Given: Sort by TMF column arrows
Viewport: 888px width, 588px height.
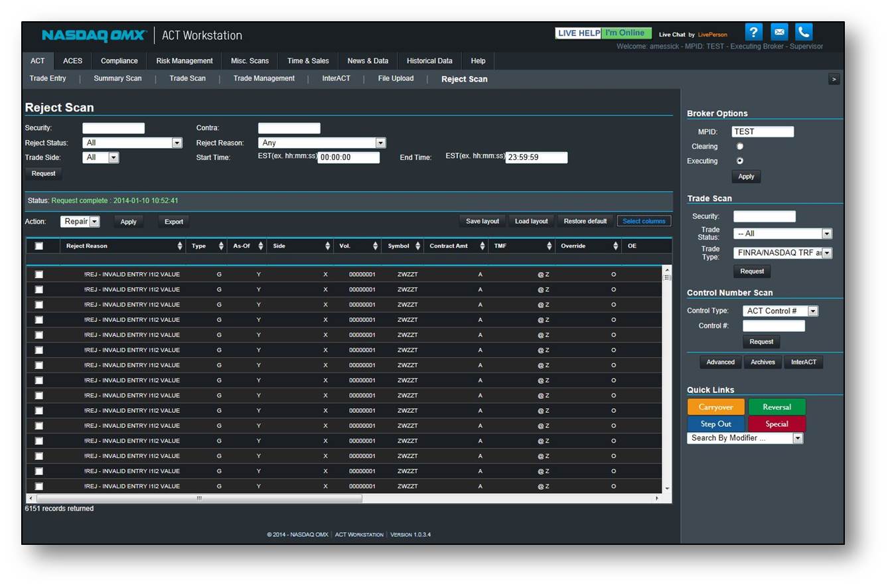Looking at the screenshot, I should [x=550, y=246].
